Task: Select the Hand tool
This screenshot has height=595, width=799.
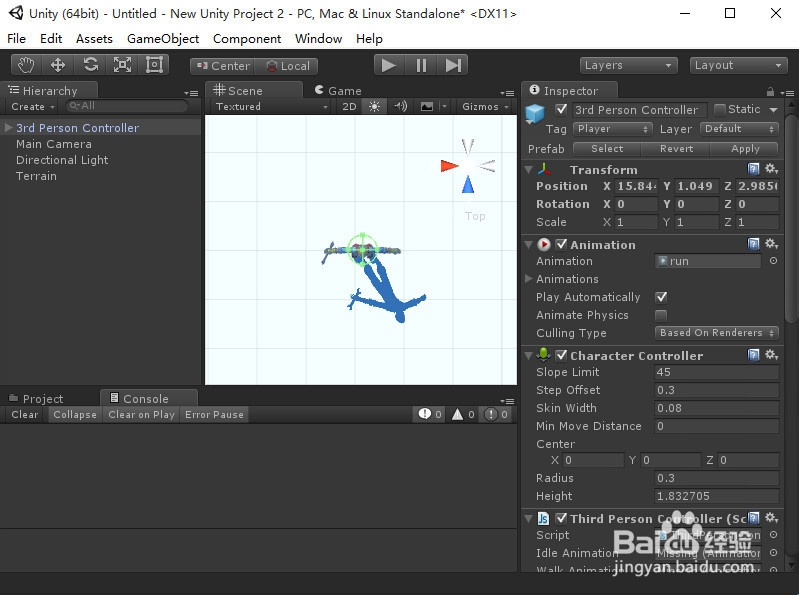Action: [26, 65]
